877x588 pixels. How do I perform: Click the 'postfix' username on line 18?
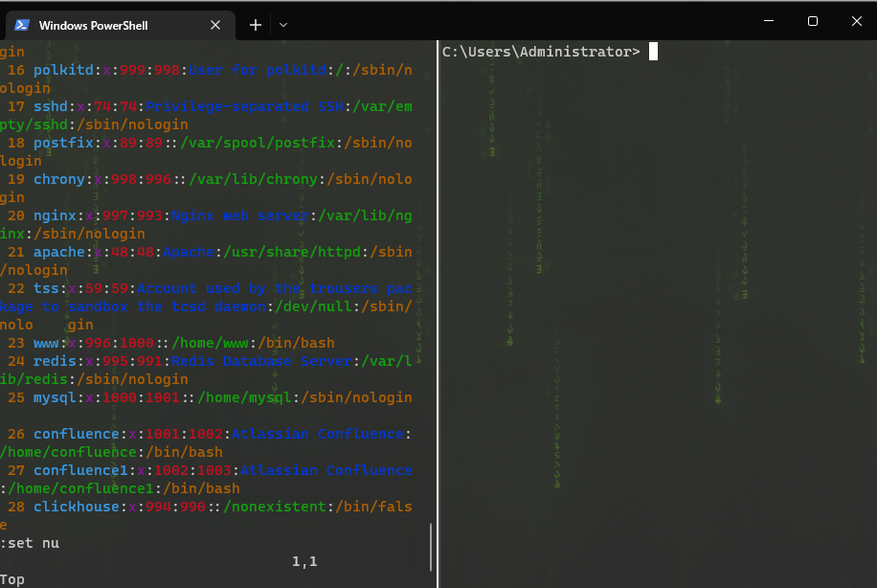pyautogui.click(x=63, y=144)
